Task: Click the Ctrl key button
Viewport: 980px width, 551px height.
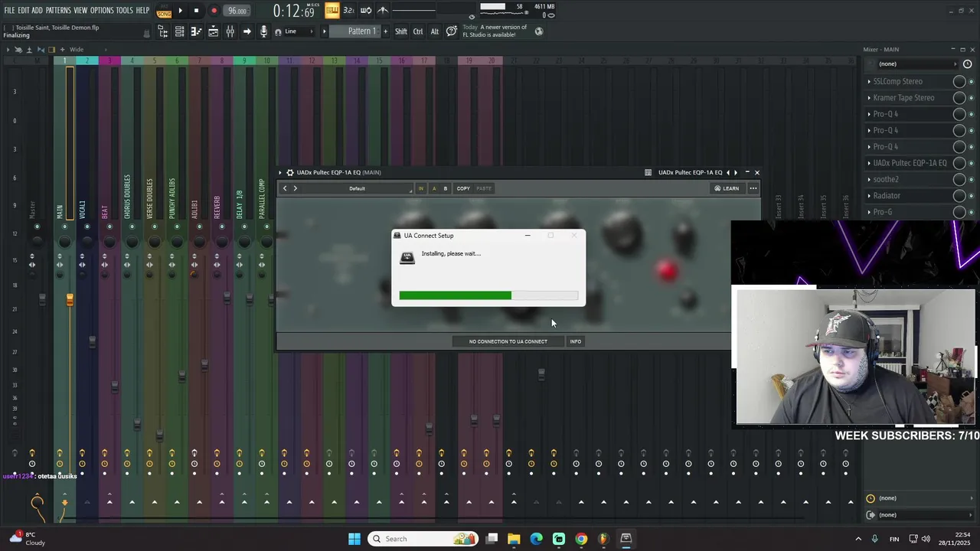Action: (418, 31)
